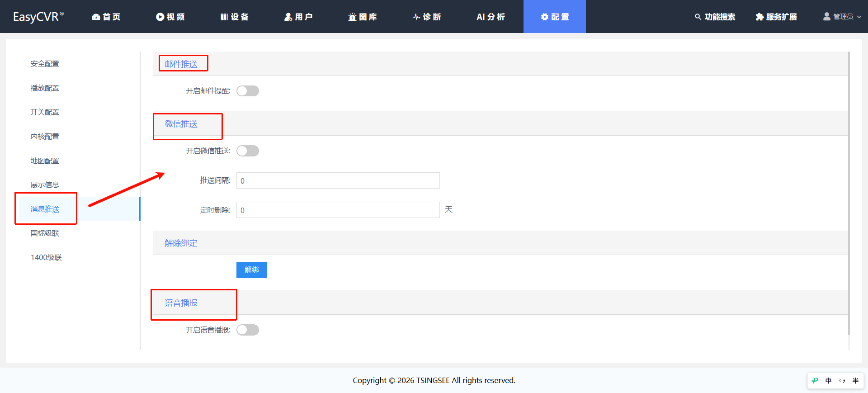Toggle the 开启语音播报 switch
This screenshot has height=393, width=868.
(248, 330)
